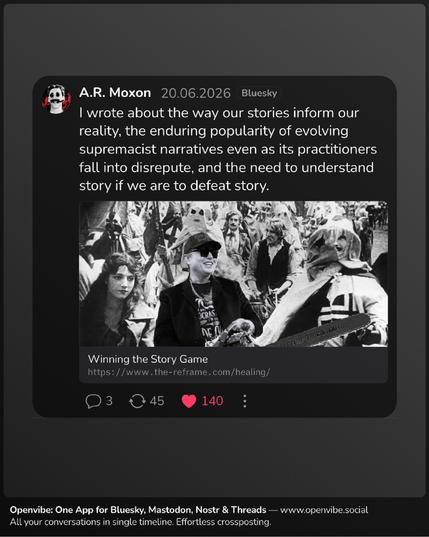This screenshot has height=537, width=429.
Task: Click the Effortless crossposting tagline
Action: click(x=223, y=522)
